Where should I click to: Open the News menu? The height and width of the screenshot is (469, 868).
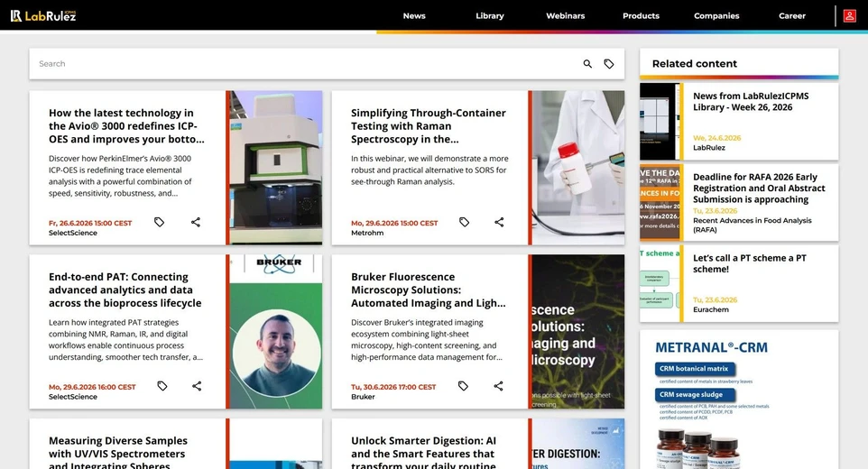[414, 15]
